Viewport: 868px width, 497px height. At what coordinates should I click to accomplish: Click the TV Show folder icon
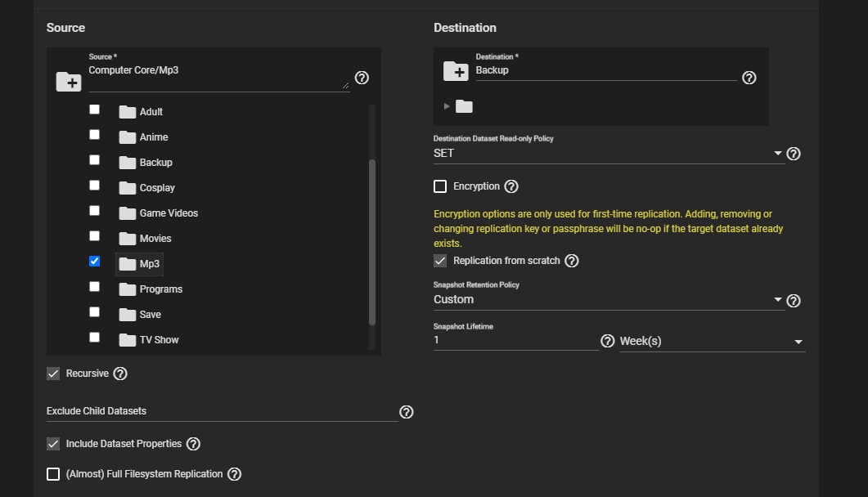[x=128, y=340]
